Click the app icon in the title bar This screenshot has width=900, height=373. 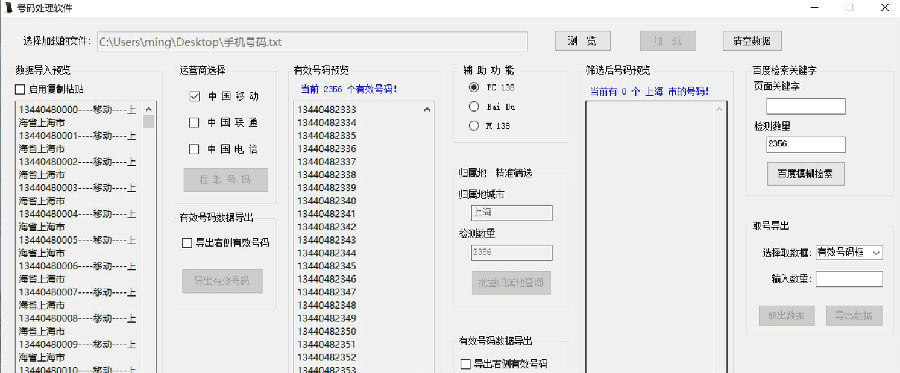[x=9, y=8]
